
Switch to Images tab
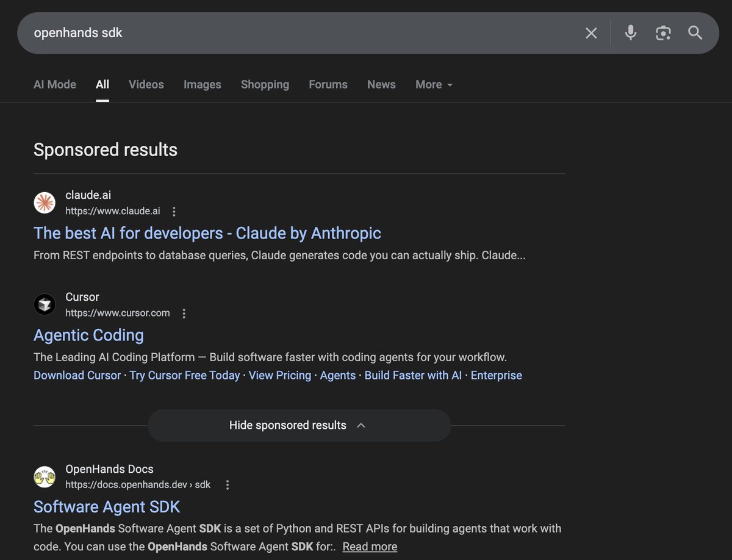click(x=203, y=85)
